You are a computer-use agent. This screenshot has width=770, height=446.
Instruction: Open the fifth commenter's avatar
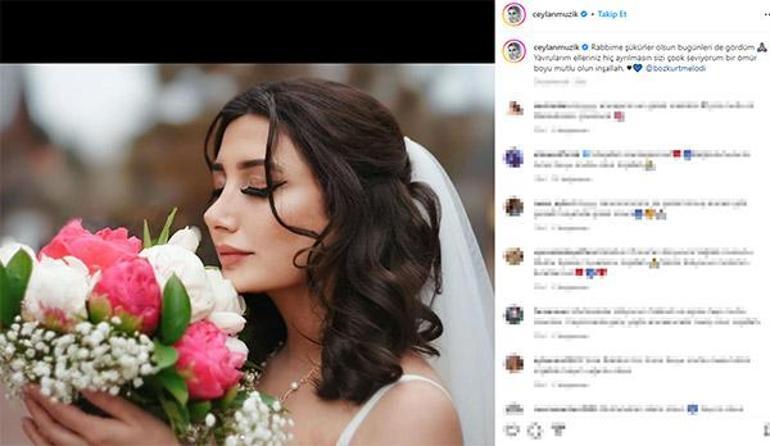[x=514, y=314]
